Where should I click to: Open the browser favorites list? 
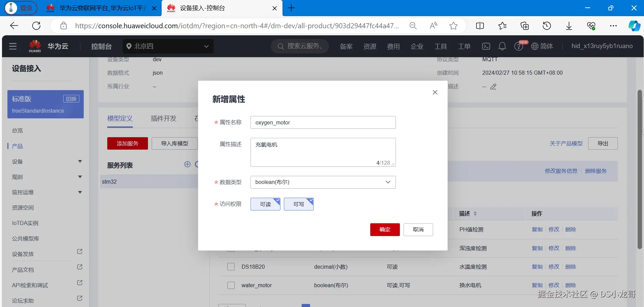502,26
